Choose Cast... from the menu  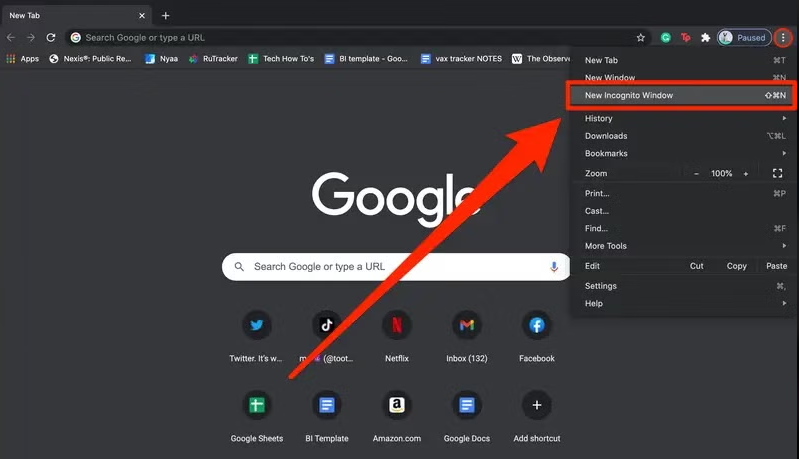(683, 211)
